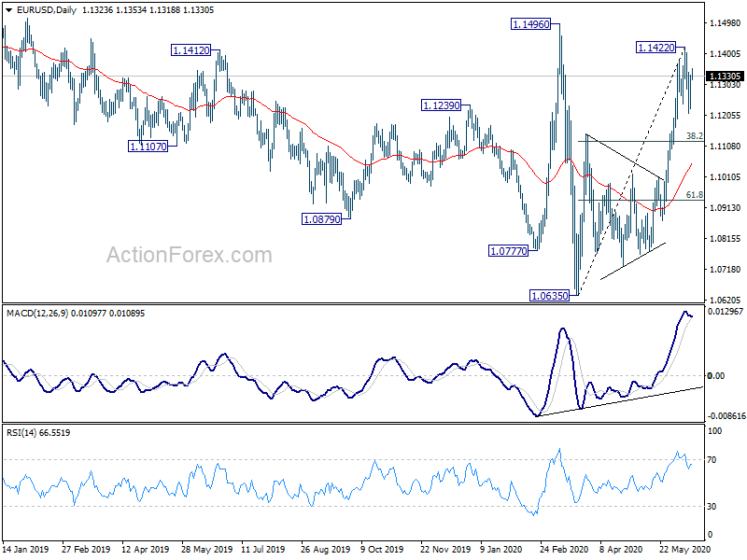
Task: Click the 1.14980 price axis value
Action: (726, 22)
